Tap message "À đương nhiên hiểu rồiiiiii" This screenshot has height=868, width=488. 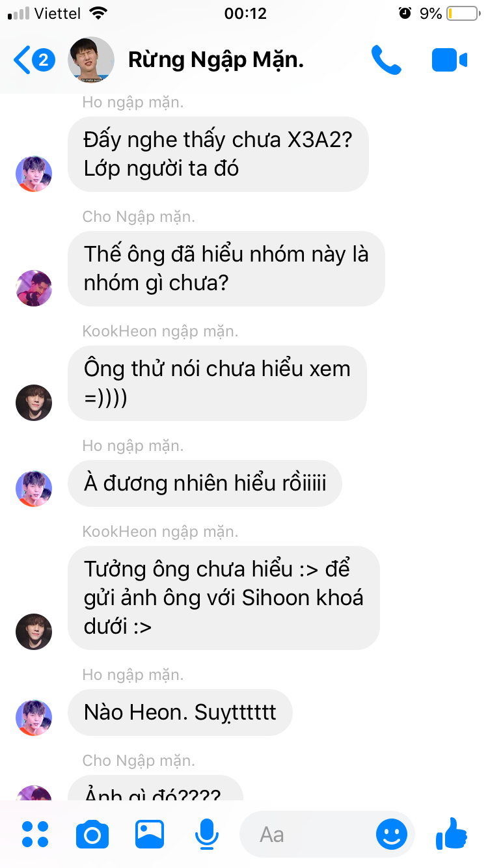tap(205, 483)
